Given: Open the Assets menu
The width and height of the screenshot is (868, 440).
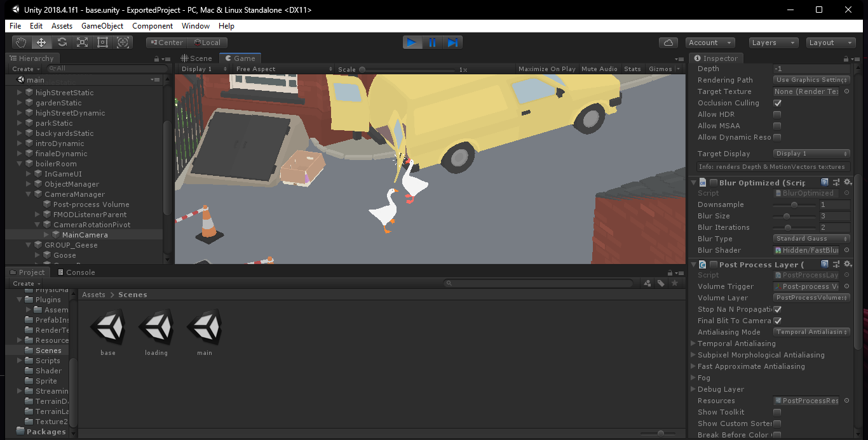Looking at the screenshot, I should coord(62,26).
